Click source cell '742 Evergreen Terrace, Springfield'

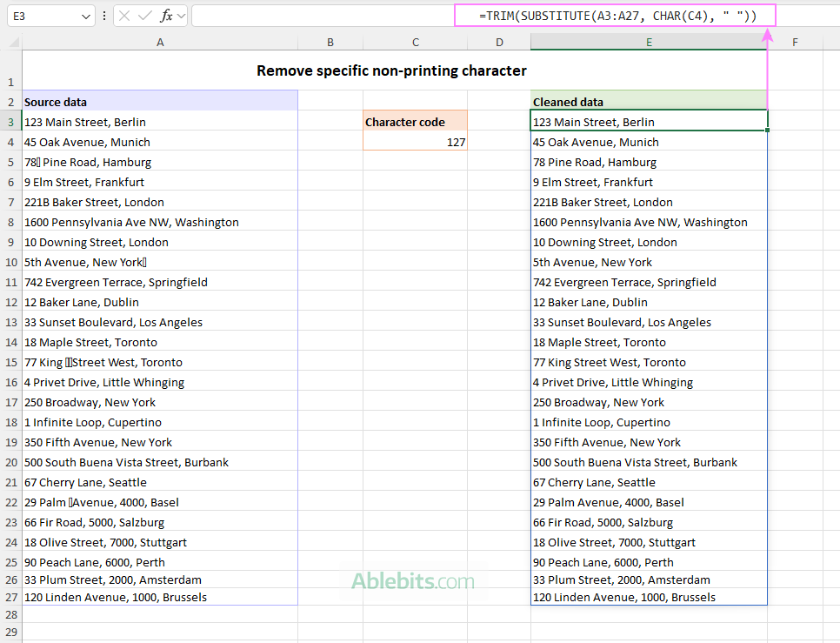pos(160,281)
